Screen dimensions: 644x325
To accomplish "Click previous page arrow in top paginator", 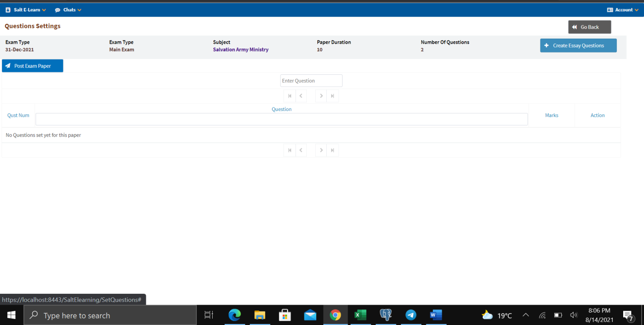I will 301,96.
